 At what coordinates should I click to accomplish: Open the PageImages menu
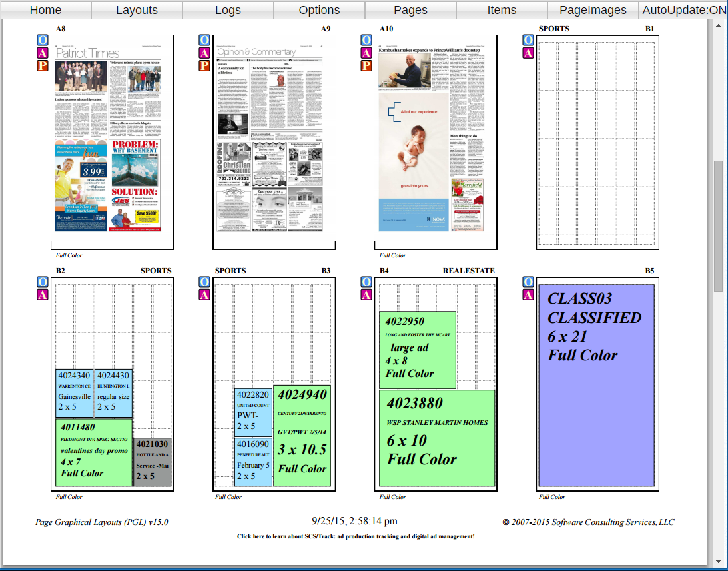click(x=593, y=10)
